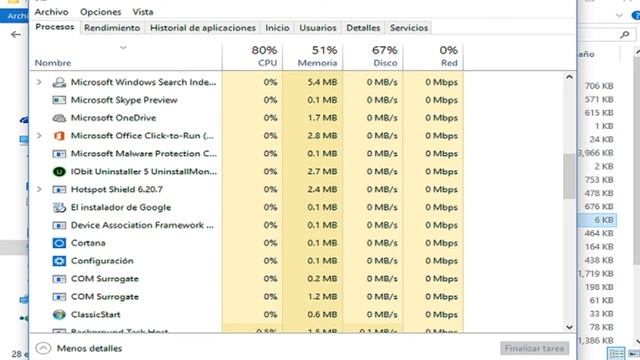Click the Microsoft Office Click-to-Run icon
The height and width of the screenshot is (360, 640).
(59, 136)
